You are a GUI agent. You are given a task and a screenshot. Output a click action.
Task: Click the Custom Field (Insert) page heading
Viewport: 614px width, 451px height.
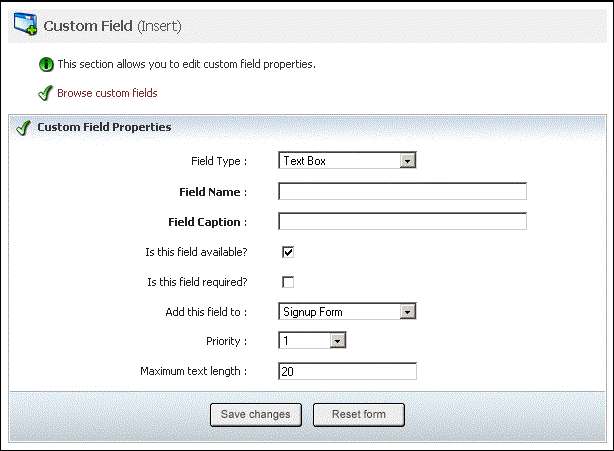click(x=112, y=26)
